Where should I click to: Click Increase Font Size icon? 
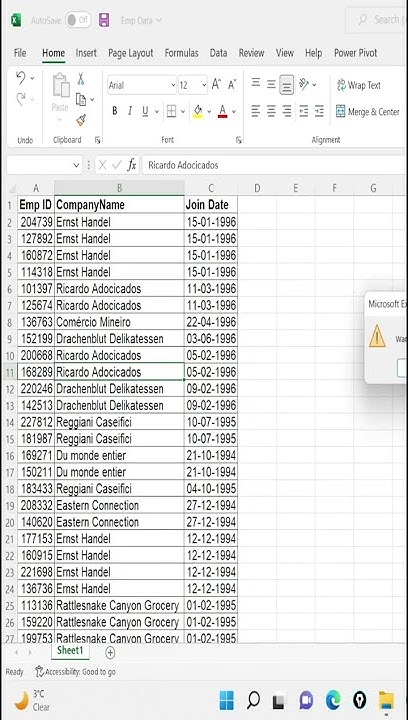[216, 84]
